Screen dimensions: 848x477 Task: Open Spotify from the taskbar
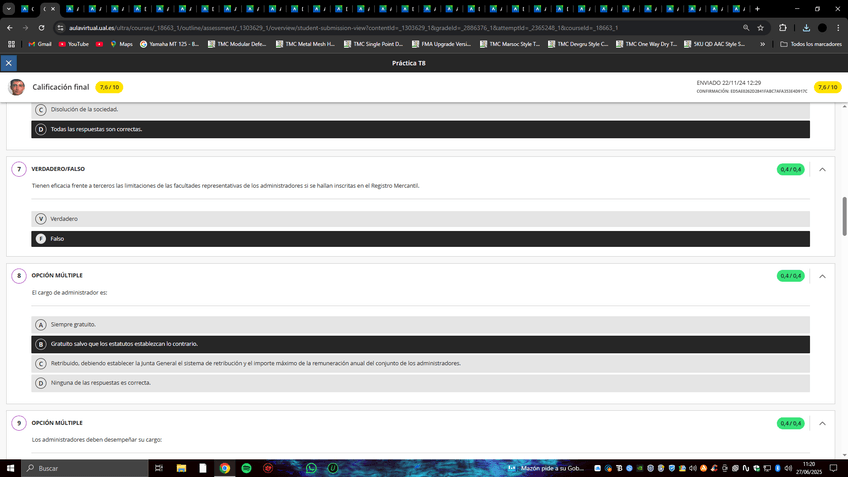click(246, 468)
